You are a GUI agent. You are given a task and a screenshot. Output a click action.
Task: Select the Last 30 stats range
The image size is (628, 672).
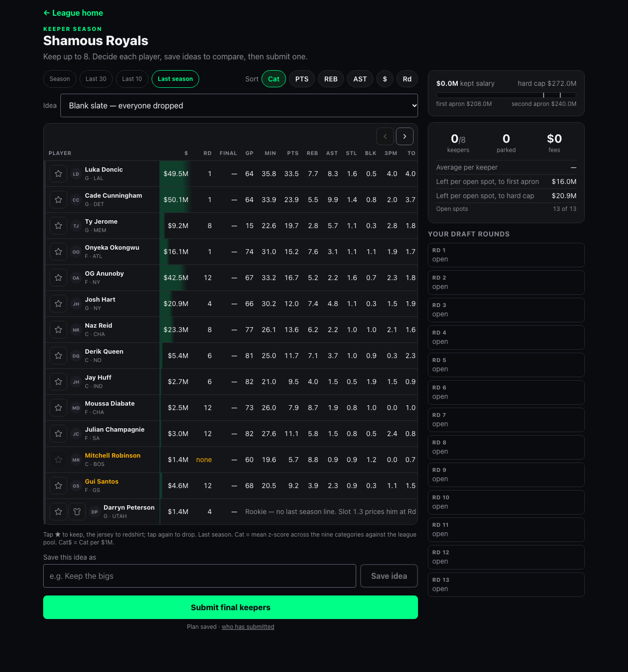point(96,79)
